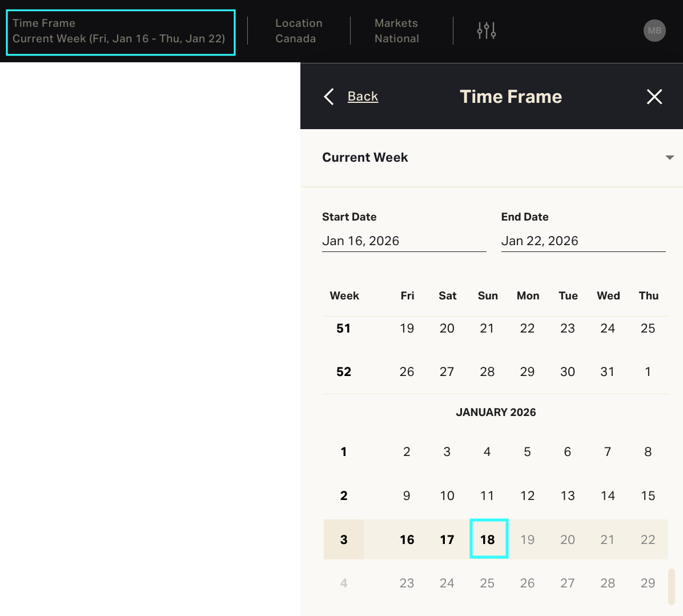Click the calendar scrollbar thumb
Screen dimensions: 683x616
(671, 586)
